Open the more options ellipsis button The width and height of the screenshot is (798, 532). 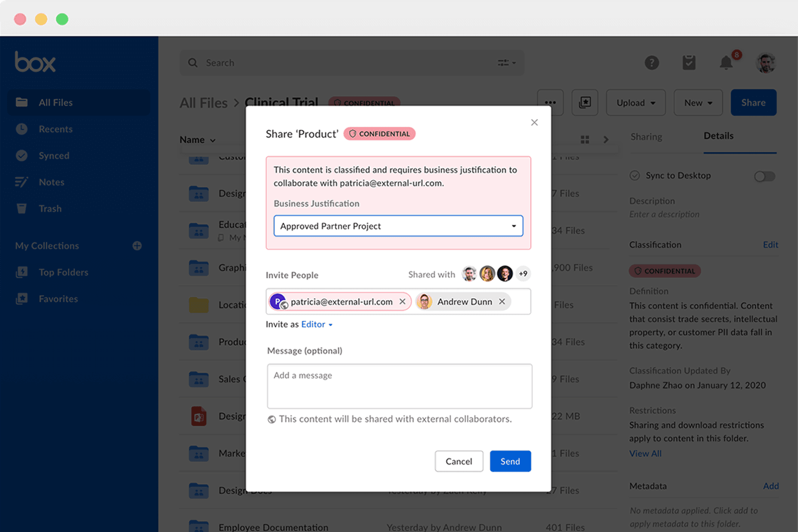(550, 103)
